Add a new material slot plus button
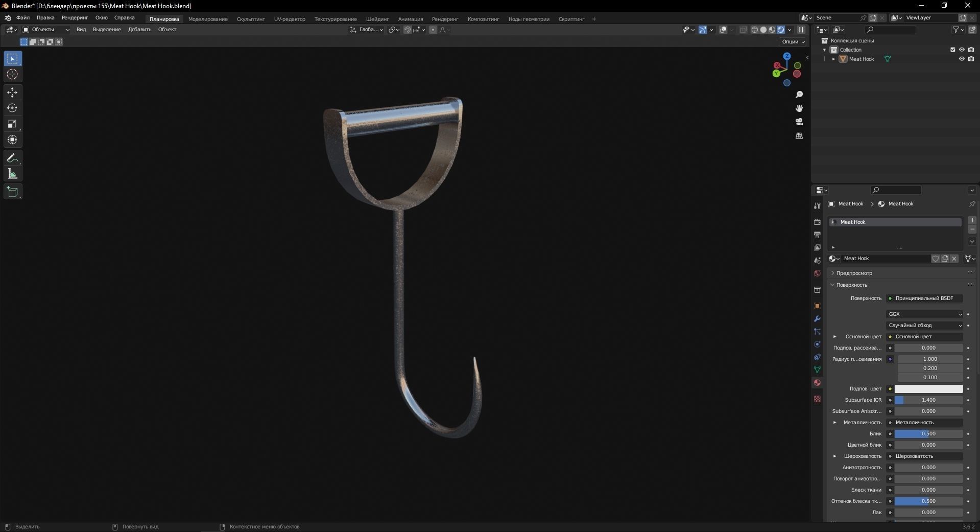 [972, 220]
